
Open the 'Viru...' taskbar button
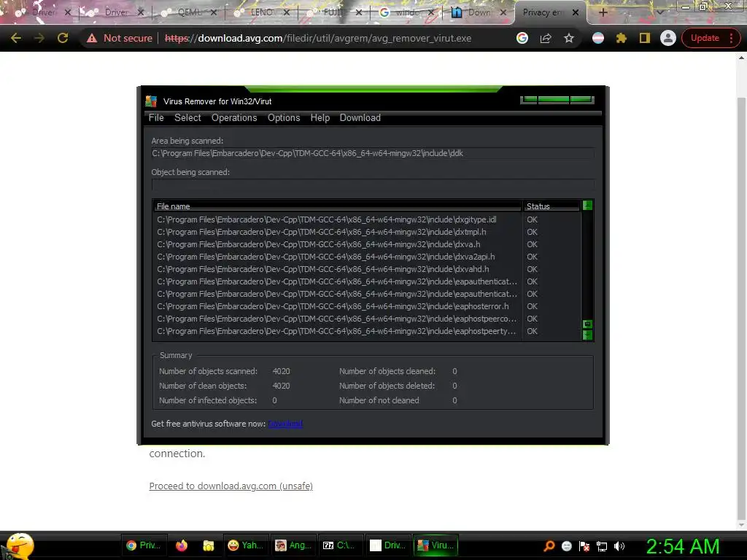click(435, 545)
